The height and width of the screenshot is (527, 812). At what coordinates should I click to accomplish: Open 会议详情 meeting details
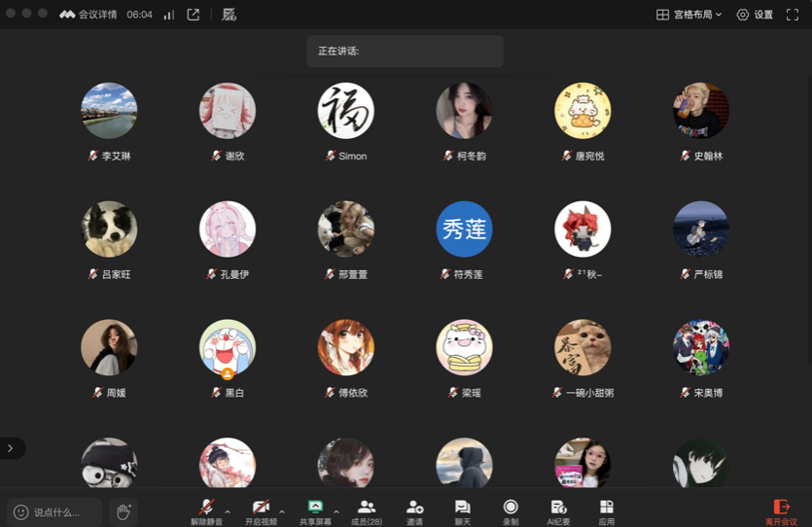point(88,15)
